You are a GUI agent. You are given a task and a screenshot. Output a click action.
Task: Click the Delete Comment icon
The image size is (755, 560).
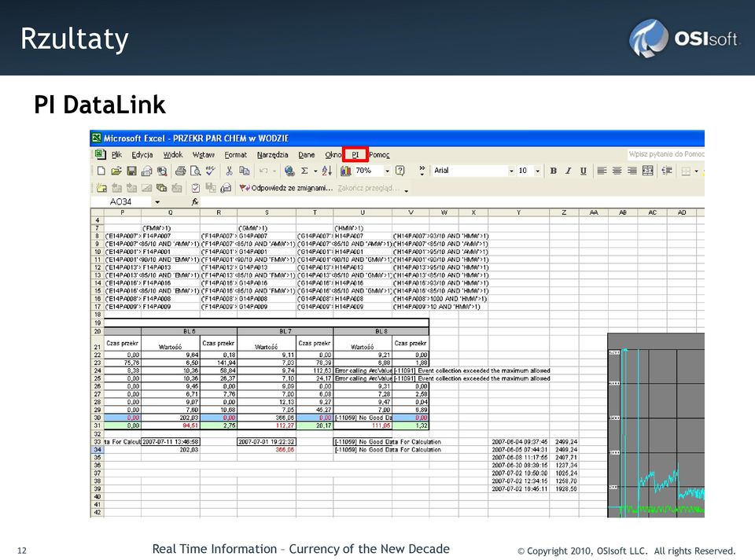tap(177, 188)
